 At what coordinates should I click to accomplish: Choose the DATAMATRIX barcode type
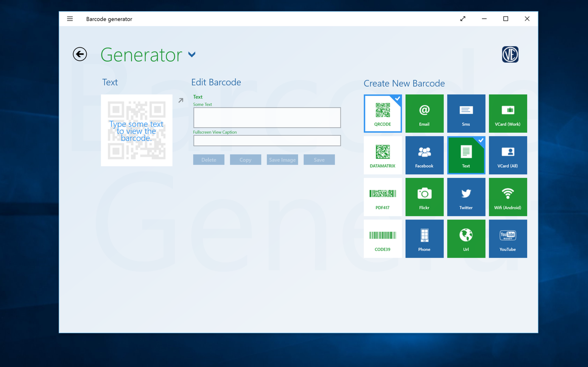383,155
